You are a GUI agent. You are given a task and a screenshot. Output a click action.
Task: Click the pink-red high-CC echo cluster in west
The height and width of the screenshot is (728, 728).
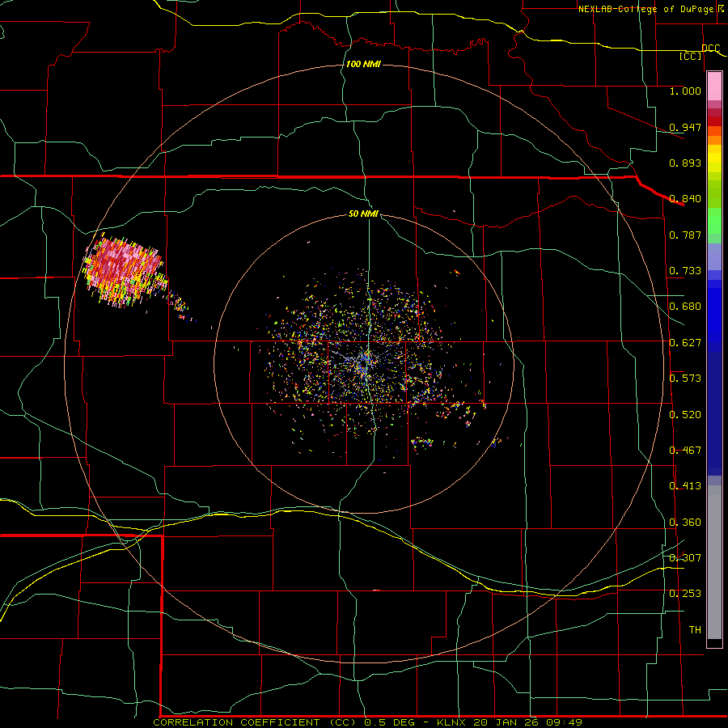coord(125,270)
